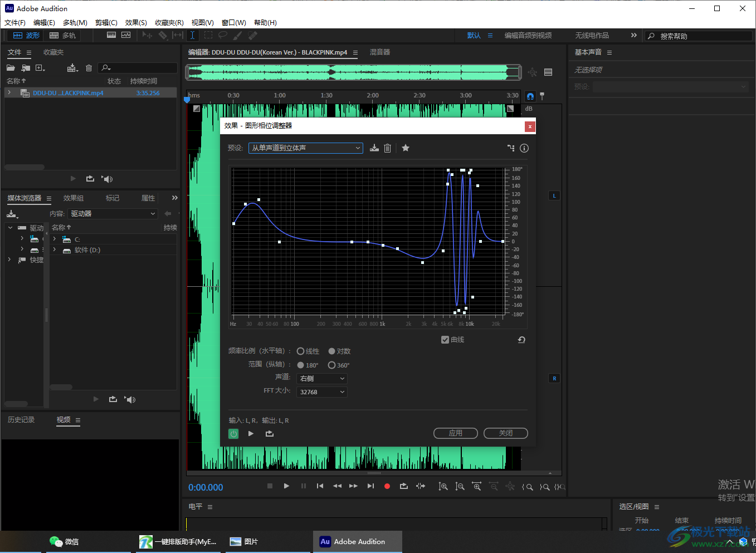The image size is (756, 553).
Task: Click Files panel search field
Action: pyautogui.click(x=138, y=68)
